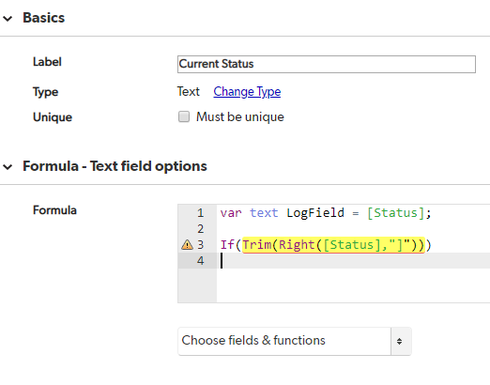Viewport: 490px width, 385px height.
Task: Click the dropdown arrow on the fields & functions selector
Action: point(399,341)
